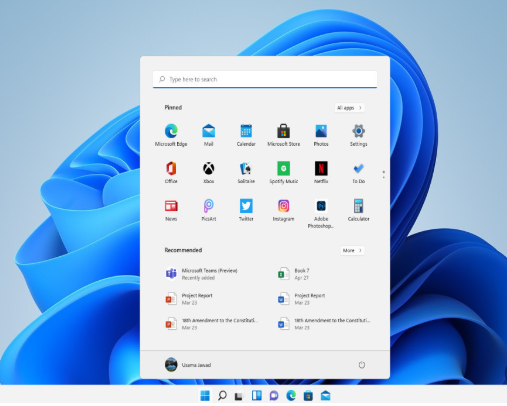Viewport: 507px width, 406px height.
Task: Open the Calculator app
Action: [x=359, y=210]
